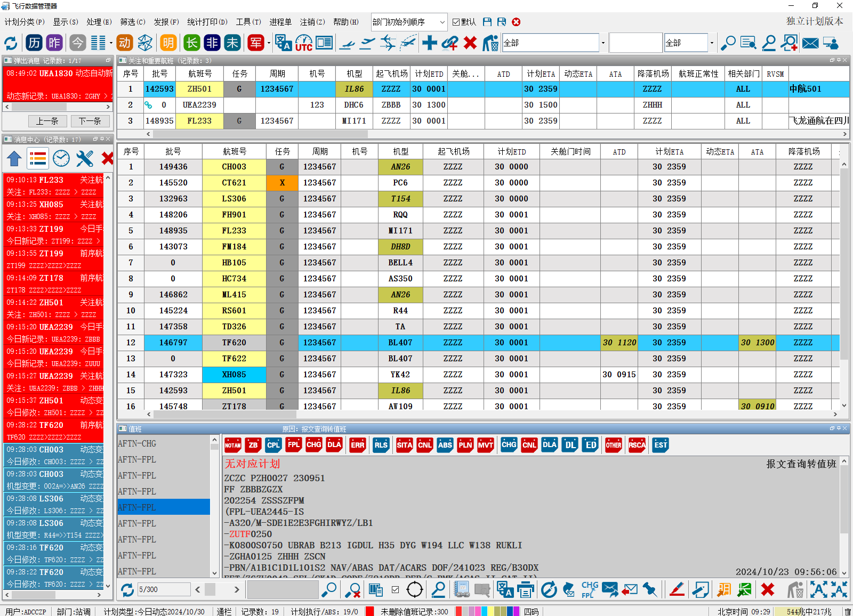Toggle the list view button in message center

38,158
